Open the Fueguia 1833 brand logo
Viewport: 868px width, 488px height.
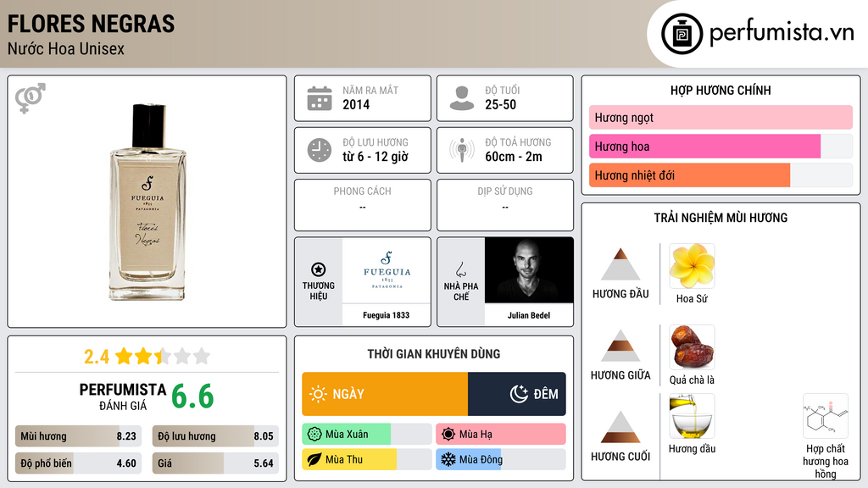pyautogui.click(x=387, y=270)
